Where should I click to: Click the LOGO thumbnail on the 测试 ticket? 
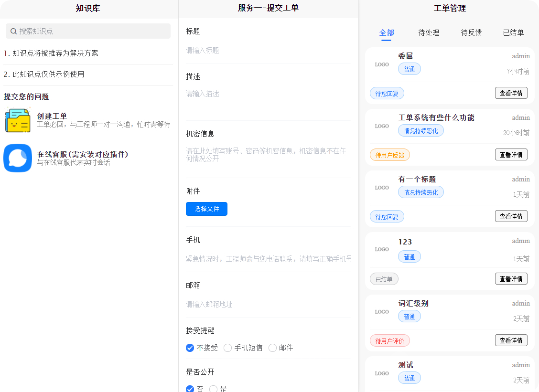(382, 373)
